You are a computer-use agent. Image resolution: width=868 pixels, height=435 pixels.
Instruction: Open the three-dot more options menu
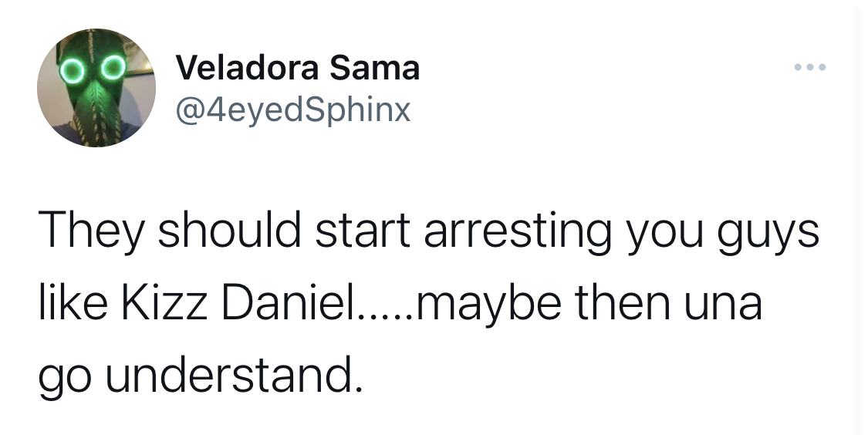coord(810,68)
